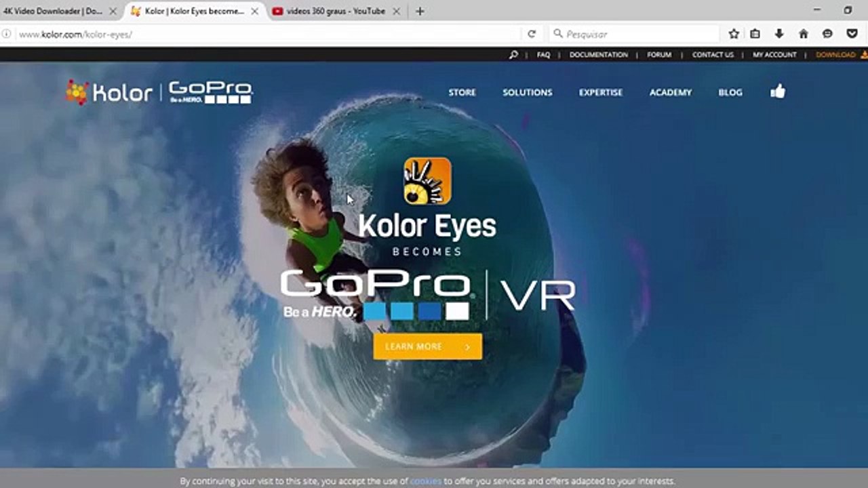Click the 'Kolor Eyes' headline text
The width and height of the screenshot is (868, 488).
pos(427,226)
